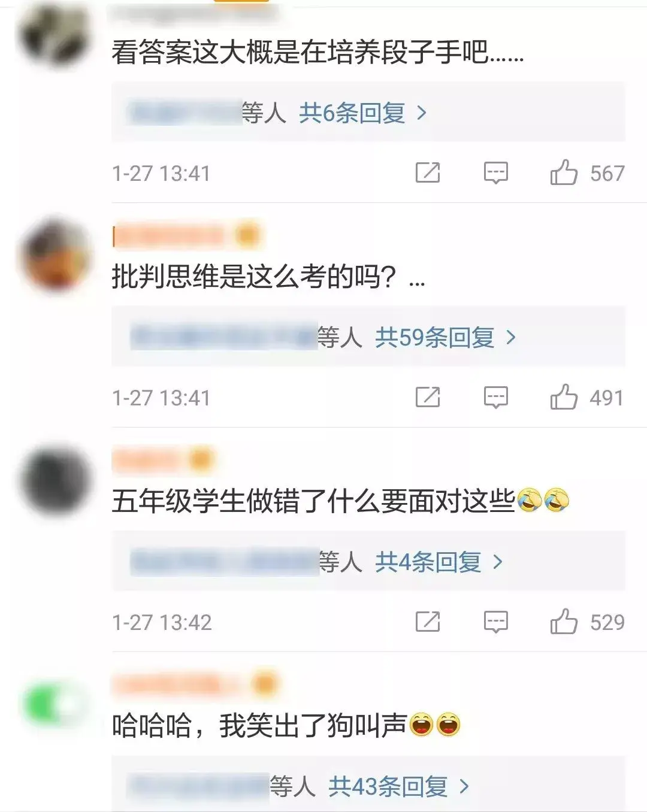Open avatar of the 批判思维 commenter
Viewport: 647px width, 812px height.
(56, 256)
